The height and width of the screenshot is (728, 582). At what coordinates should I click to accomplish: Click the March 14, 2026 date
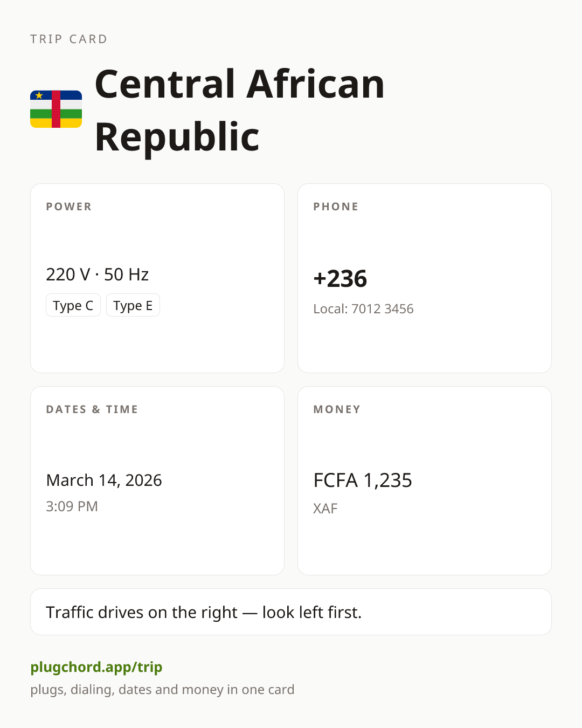[x=104, y=480]
